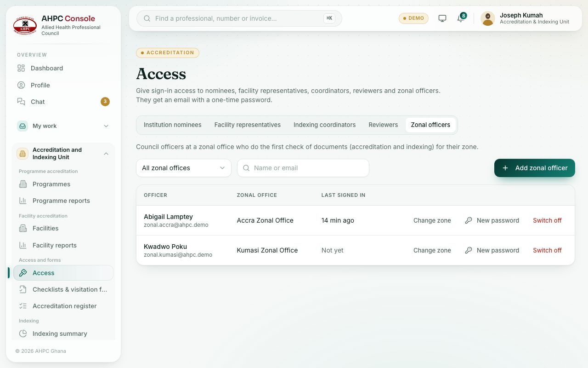The image size is (588, 368).
Task: Click the Facility reports chart icon
Action: [x=23, y=245]
